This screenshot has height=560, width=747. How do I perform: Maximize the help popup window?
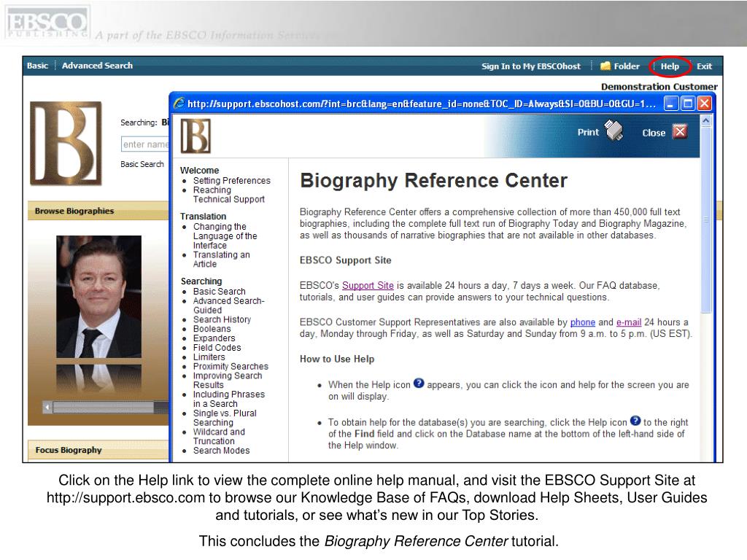[x=688, y=104]
